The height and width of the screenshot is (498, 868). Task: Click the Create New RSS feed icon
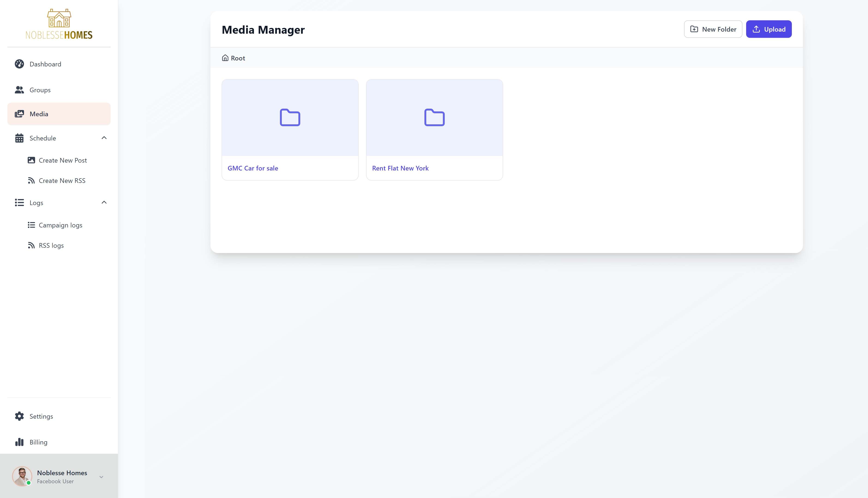coord(31,181)
